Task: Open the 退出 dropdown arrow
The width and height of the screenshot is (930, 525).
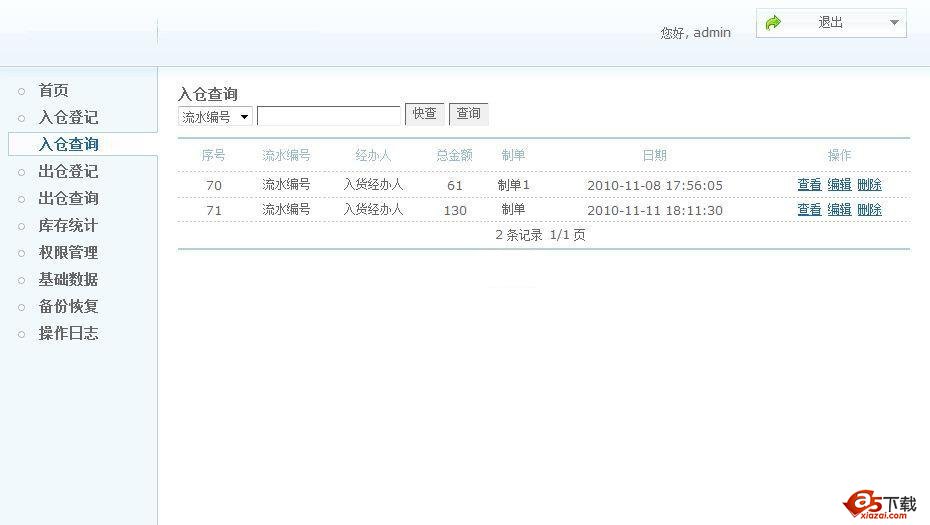Action: click(894, 23)
